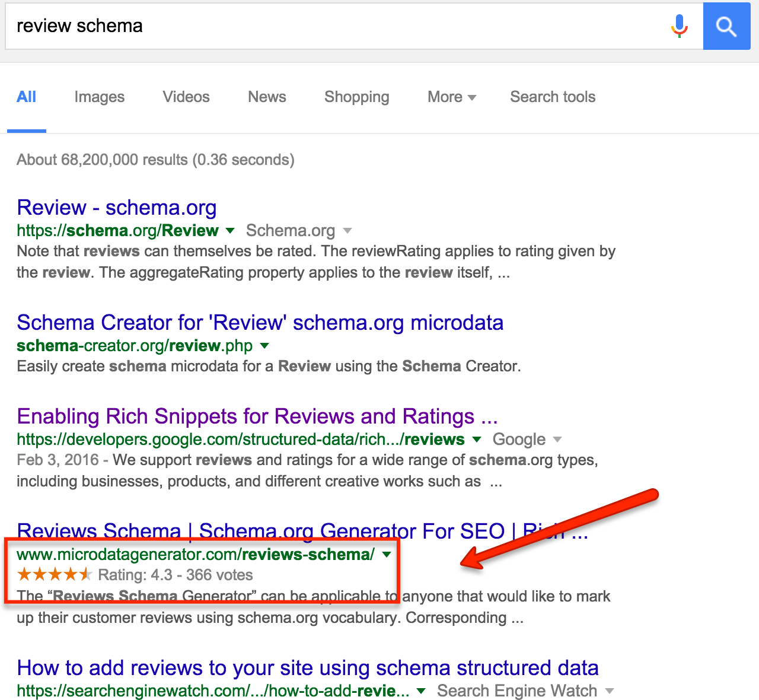Open 'Schema Creator for Review' result link

(260, 323)
